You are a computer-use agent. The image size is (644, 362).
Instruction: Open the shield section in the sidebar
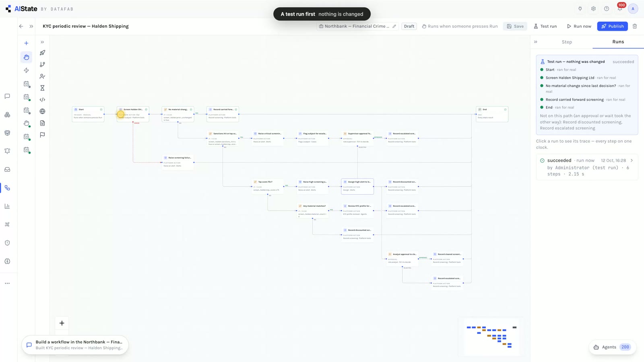pos(7,243)
